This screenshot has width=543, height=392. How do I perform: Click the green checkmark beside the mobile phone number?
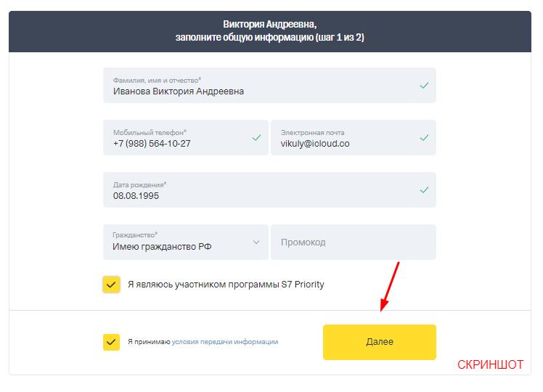(256, 137)
